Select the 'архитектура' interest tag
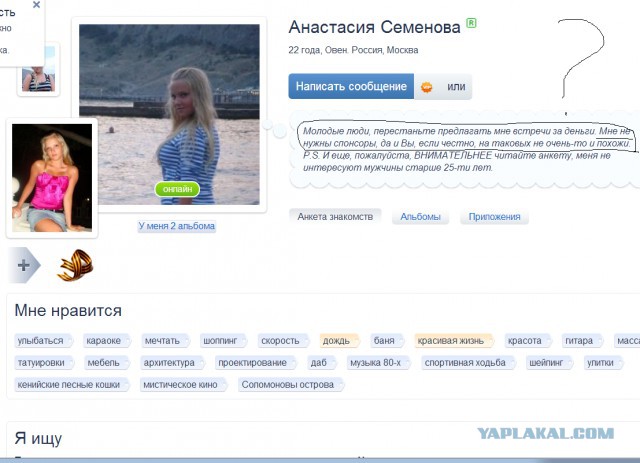 point(172,363)
